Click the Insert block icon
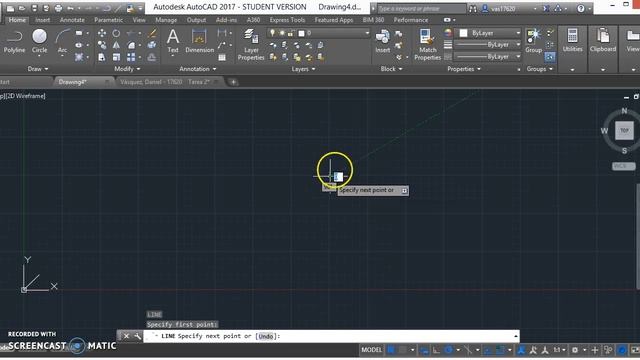 pos(382,41)
